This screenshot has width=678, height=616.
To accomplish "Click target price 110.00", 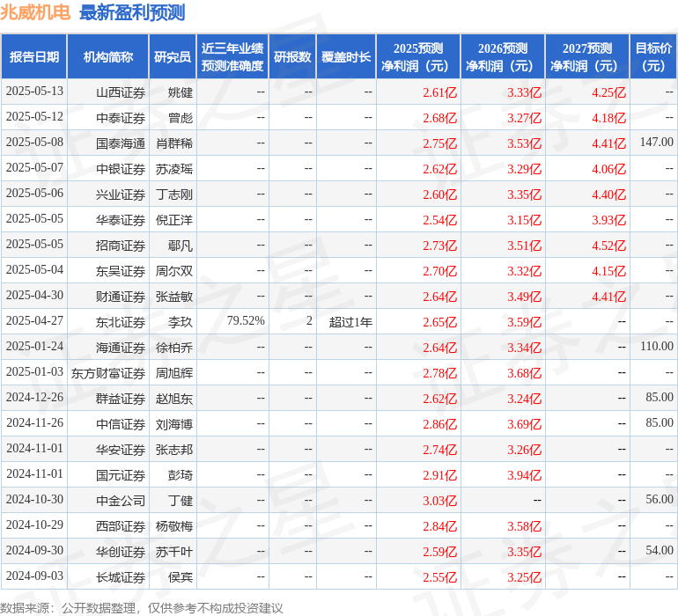I will (656, 346).
